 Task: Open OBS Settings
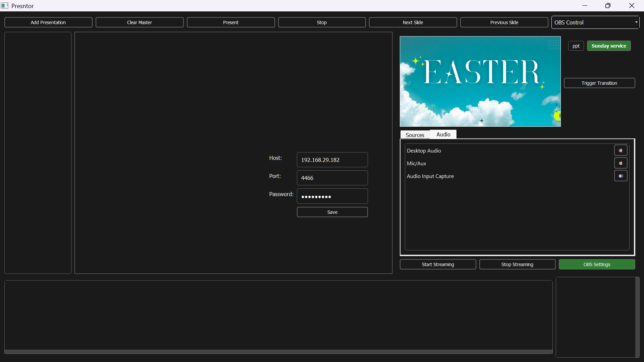pos(597,264)
